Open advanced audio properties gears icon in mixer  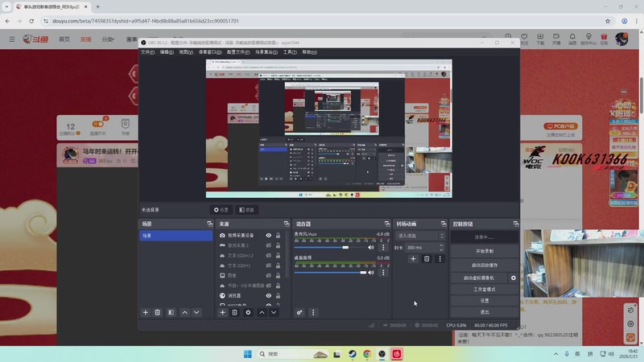click(299, 312)
